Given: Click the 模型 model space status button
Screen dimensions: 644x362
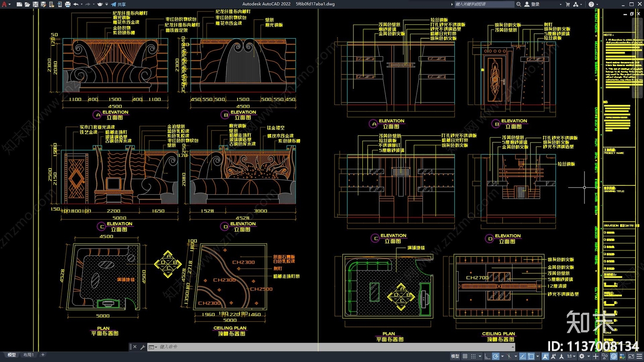Looking at the screenshot, I should 455,356.
